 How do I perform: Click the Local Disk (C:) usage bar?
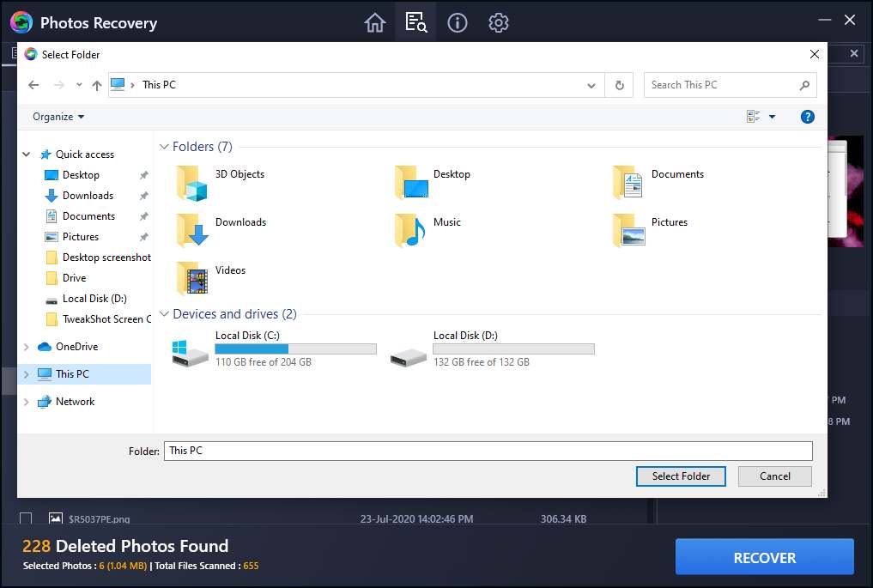pos(295,349)
